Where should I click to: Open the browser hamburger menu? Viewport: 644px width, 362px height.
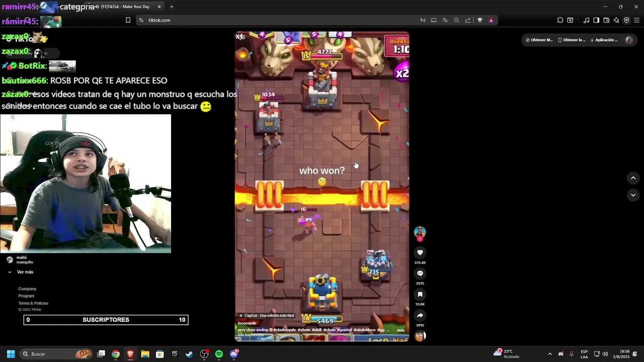coord(636,20)
